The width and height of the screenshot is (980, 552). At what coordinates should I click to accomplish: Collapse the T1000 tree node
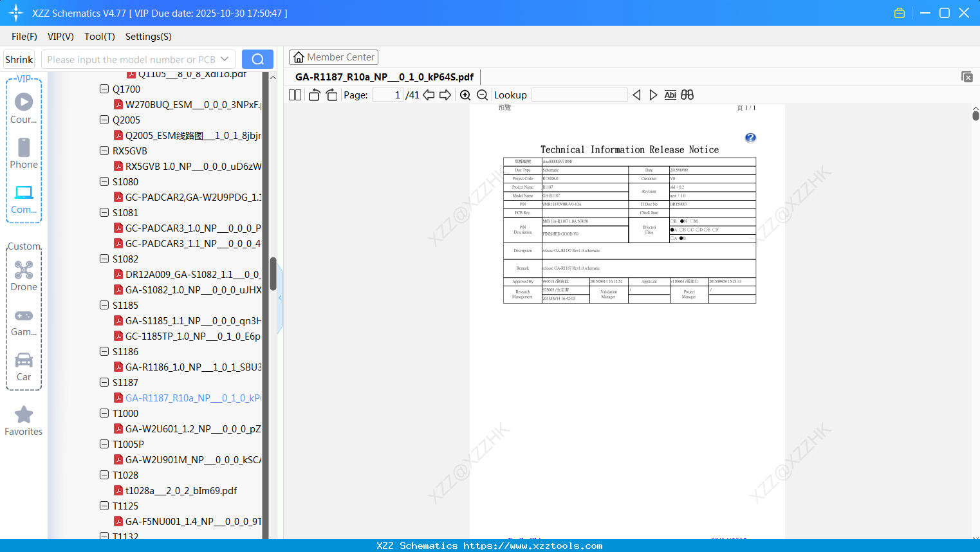(104, 413)
